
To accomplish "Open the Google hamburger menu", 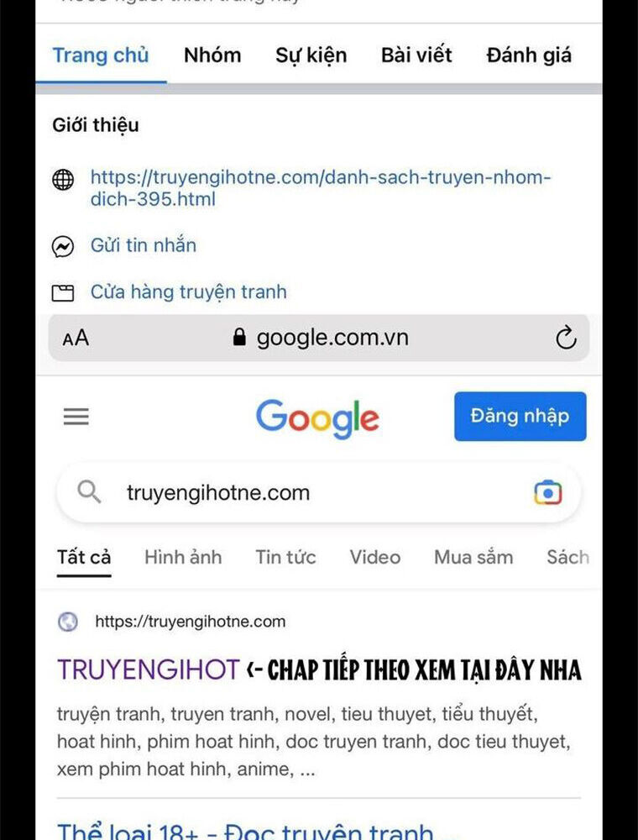I will click(76, 417).
